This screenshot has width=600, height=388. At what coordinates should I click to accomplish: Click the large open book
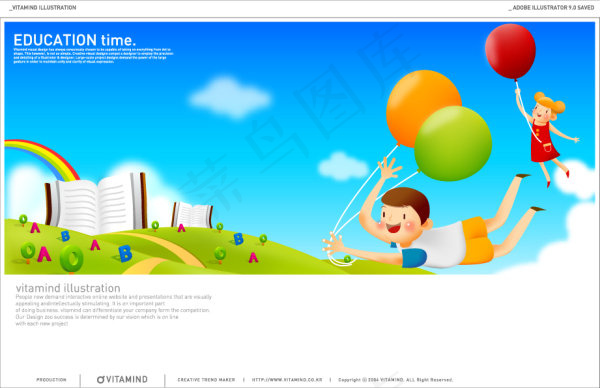tap(96, 203)
